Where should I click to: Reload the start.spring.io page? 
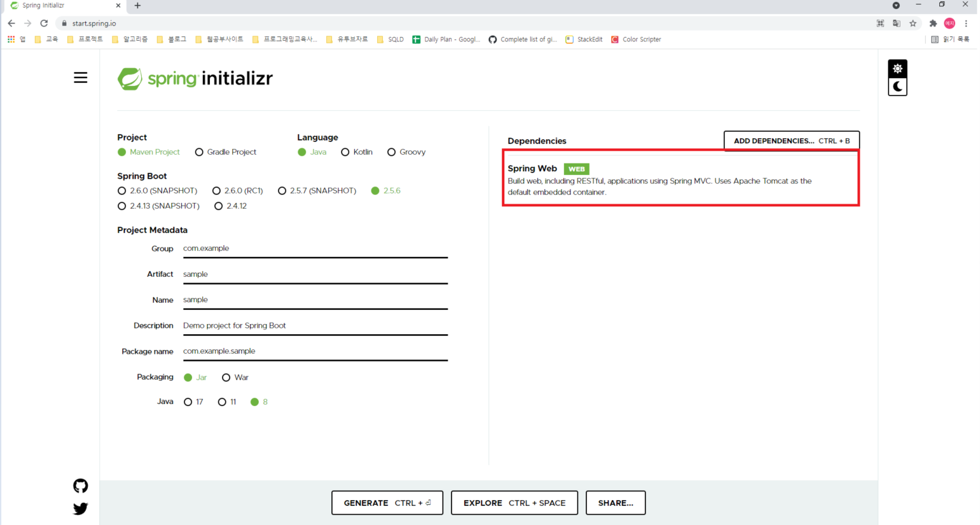click(x=44, y=24)
